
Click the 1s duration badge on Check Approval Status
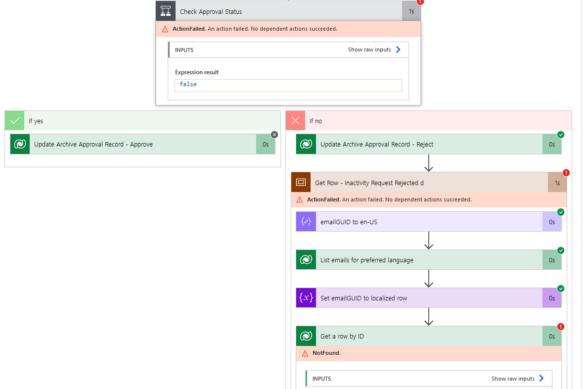[411, 10]
